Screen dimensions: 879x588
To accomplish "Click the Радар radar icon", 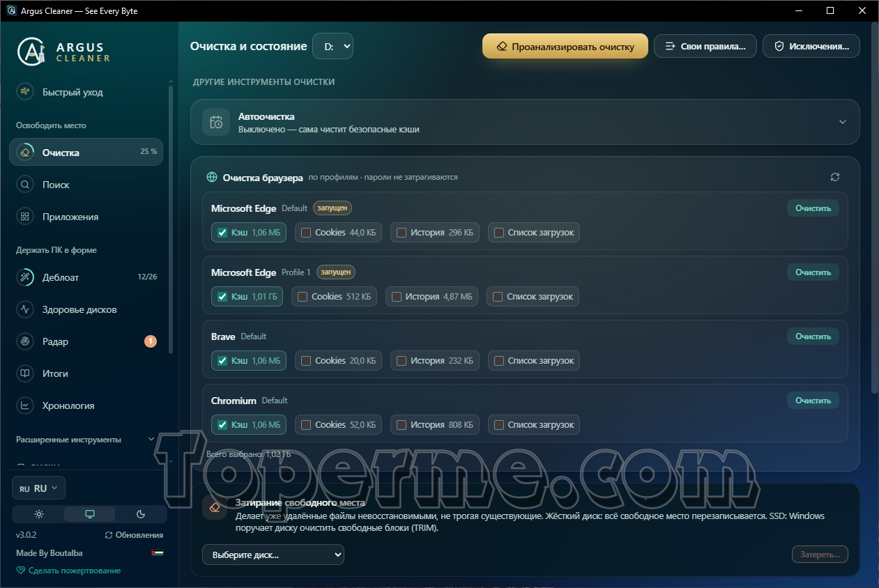I will (x=25, y=341).
